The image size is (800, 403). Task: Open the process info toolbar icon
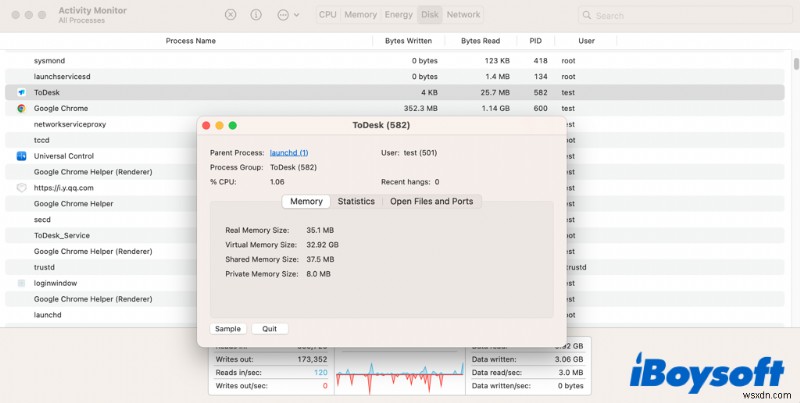click(x=256, y=15)
